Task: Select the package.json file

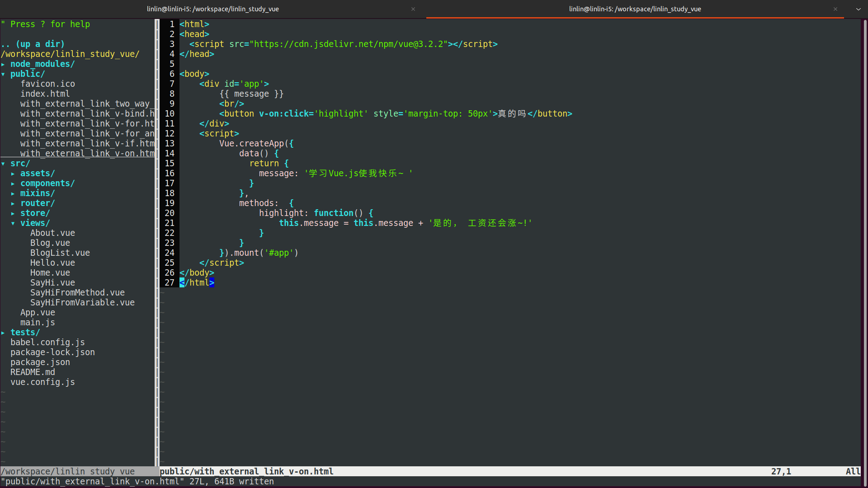Action: 40,362
